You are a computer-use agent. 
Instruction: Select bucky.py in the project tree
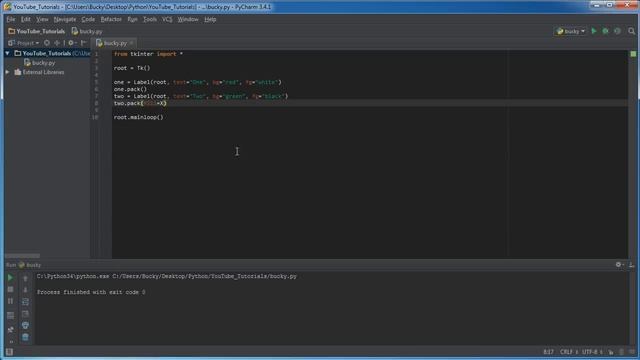point(40,63)
